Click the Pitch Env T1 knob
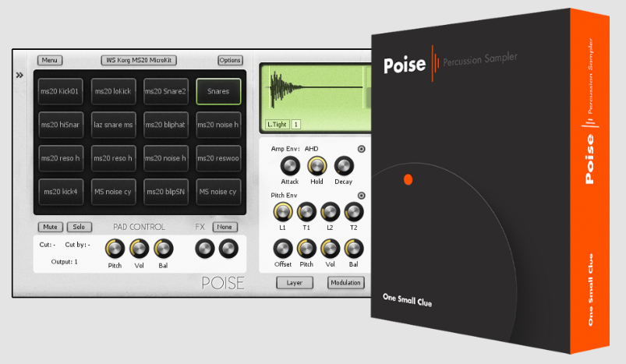 (x=306, y=212)
